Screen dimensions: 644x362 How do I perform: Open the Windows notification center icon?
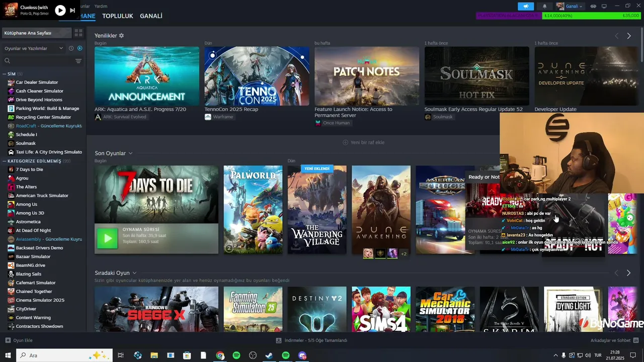[633, 355]
